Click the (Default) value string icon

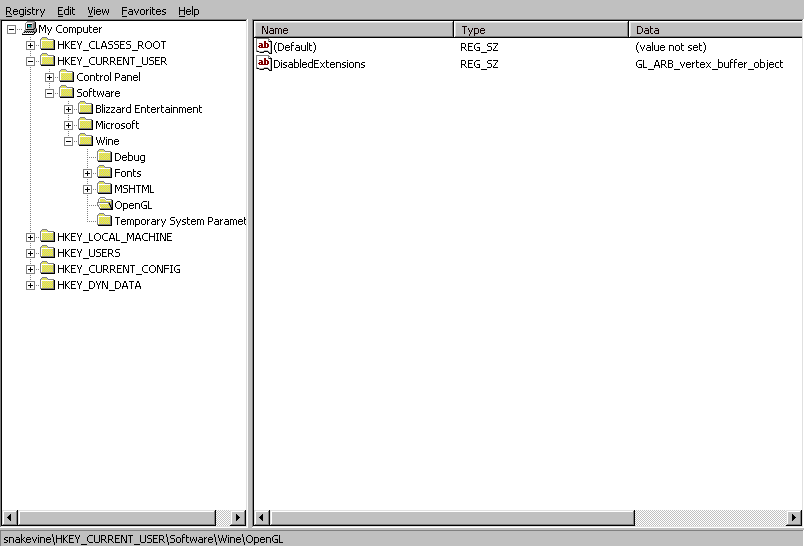[264, 47]
